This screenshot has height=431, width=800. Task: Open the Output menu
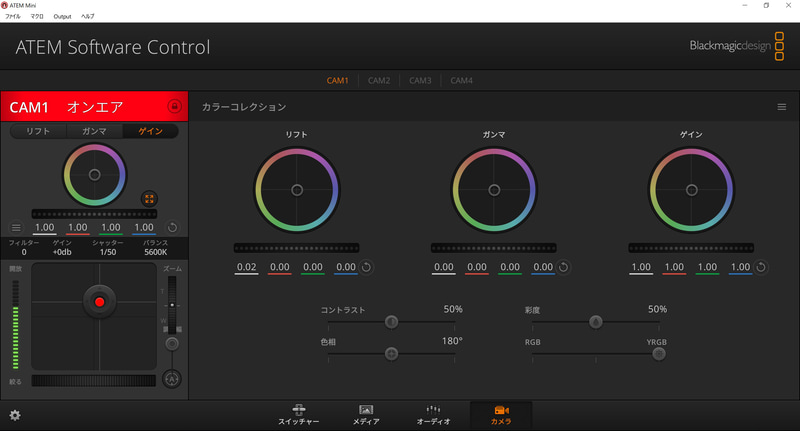pos(62,16)
